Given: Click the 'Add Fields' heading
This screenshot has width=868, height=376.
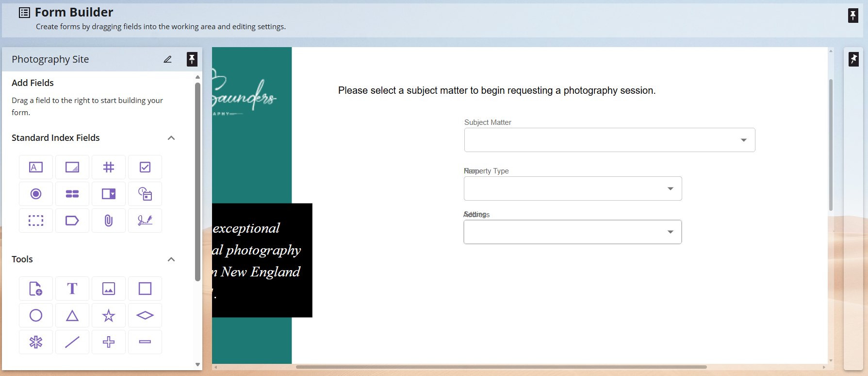Looking at the screenshot, I should [33, 83].
